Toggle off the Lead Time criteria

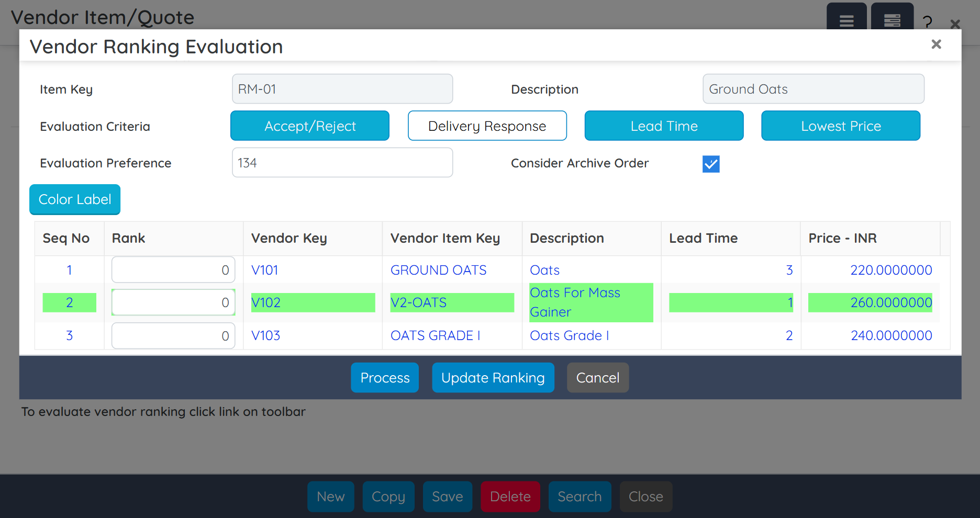(664, 126)
